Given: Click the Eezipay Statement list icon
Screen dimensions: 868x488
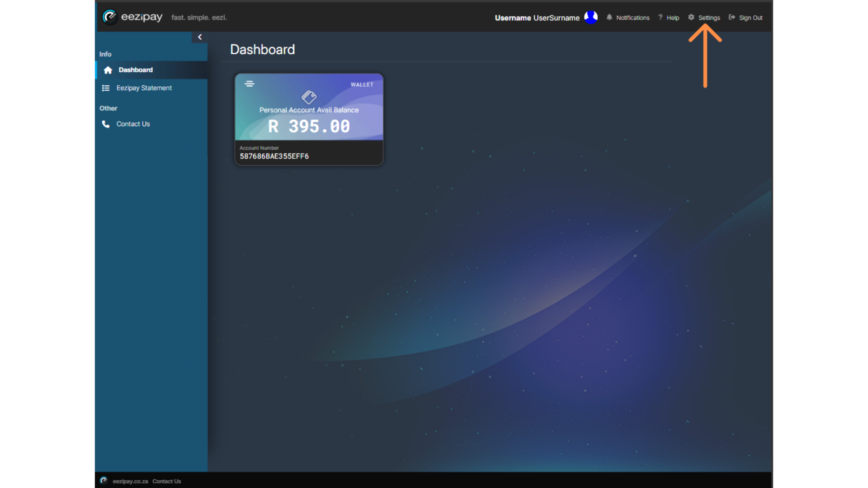Looking at the screenshot, I should click(106, 88).
